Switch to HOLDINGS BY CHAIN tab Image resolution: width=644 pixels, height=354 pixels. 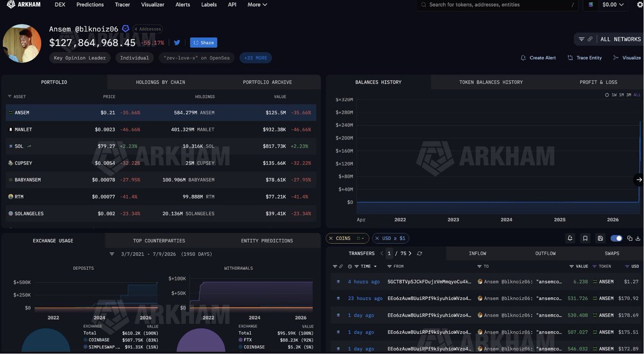pyautogui.click(x=160, y=82)
